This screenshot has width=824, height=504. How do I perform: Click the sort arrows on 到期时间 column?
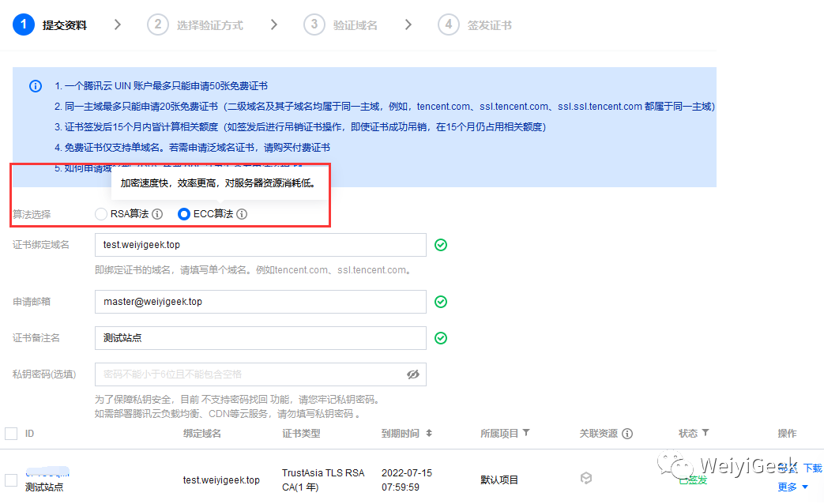(x=431, y=433)
